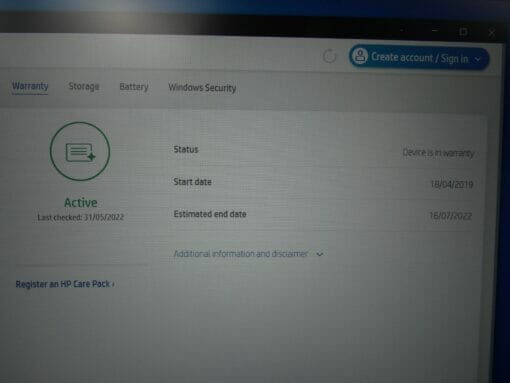Click the Estimated end date label

pos(210,214)
